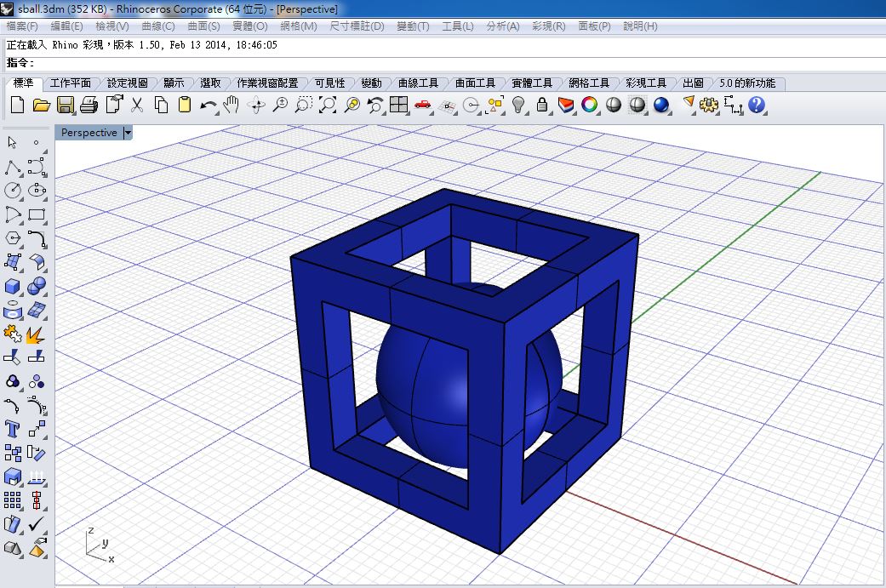The image size is (886, 588).
Task: Toggle hidden objects with the first lightbulb icon
Action: click(x=518, y=106)
